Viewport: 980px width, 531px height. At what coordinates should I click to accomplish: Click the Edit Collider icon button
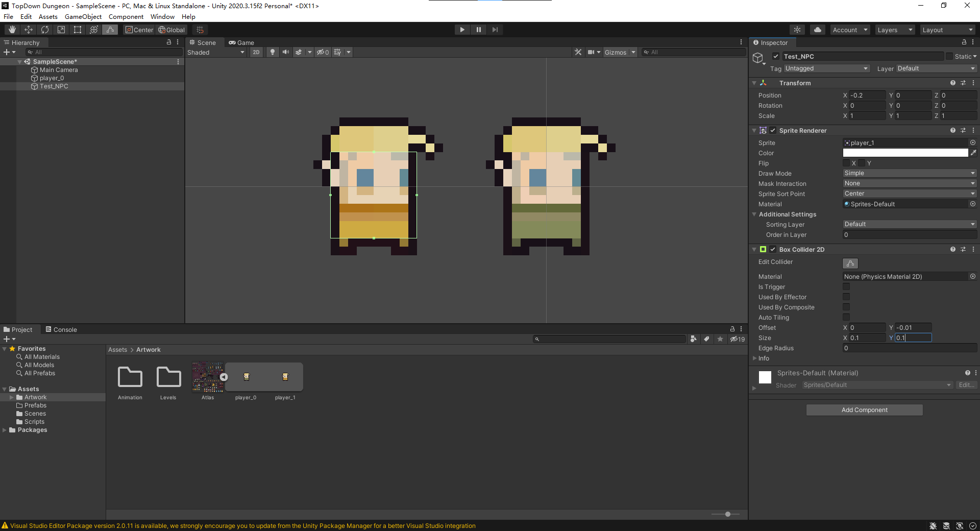coord(850,263)
